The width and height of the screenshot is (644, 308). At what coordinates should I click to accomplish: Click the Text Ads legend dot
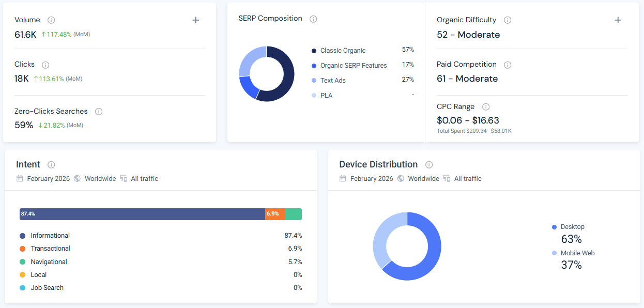[314, 81]
